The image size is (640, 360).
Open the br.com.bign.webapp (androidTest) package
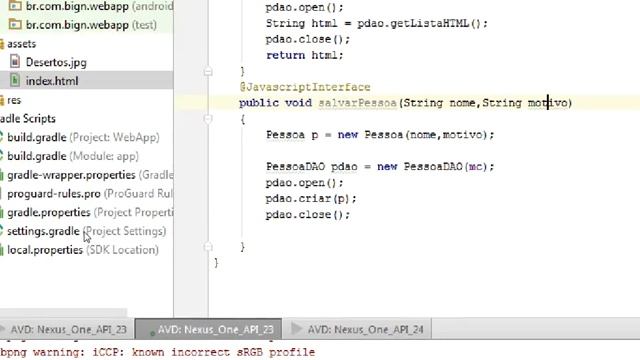click(99, 6)
